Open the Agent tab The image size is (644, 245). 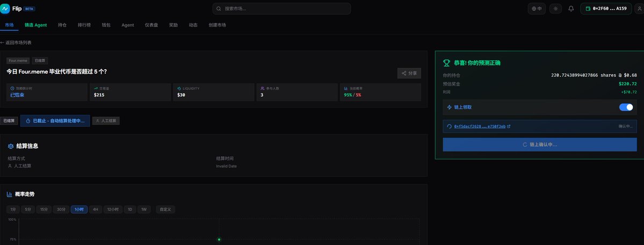(x=128, y=25)
